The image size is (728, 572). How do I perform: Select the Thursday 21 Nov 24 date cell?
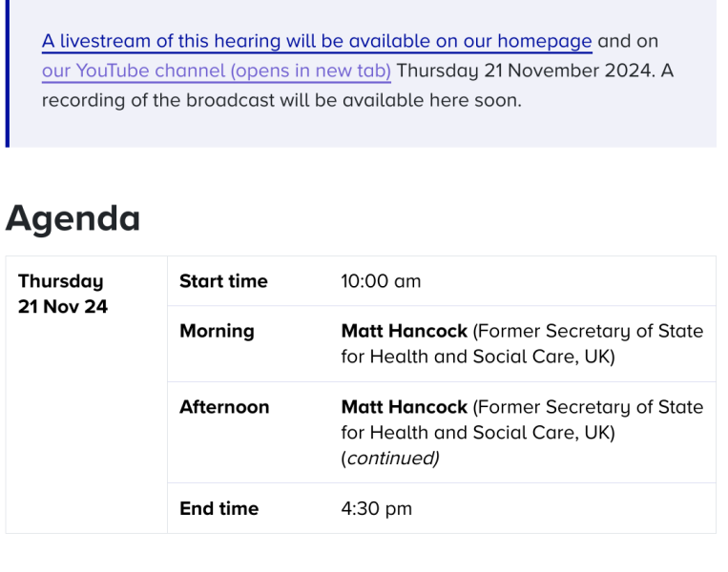click(x=63, y=294)
